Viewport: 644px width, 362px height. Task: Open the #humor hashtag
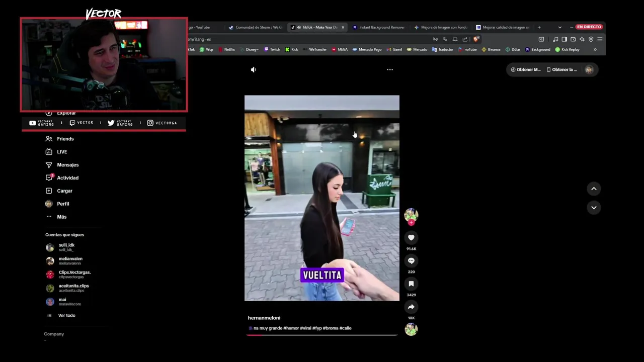coord(291,328)
